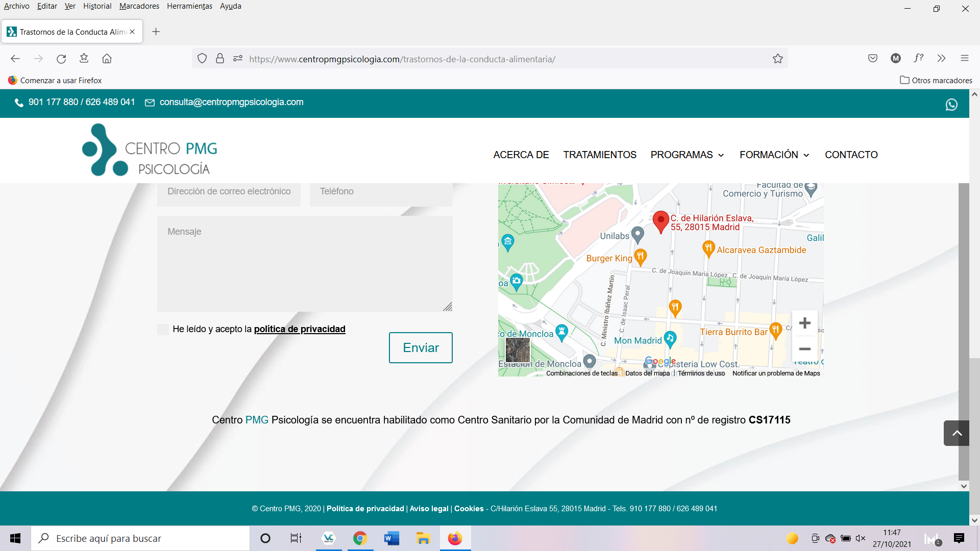Open site permissions icon in the address bar
Image resolution: width=980 pixels, height=551 pixels.
(x=238, y=59)
